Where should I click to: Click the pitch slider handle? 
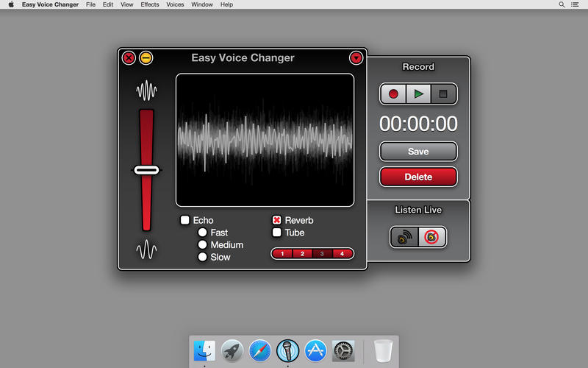click(x=146, y=170)
